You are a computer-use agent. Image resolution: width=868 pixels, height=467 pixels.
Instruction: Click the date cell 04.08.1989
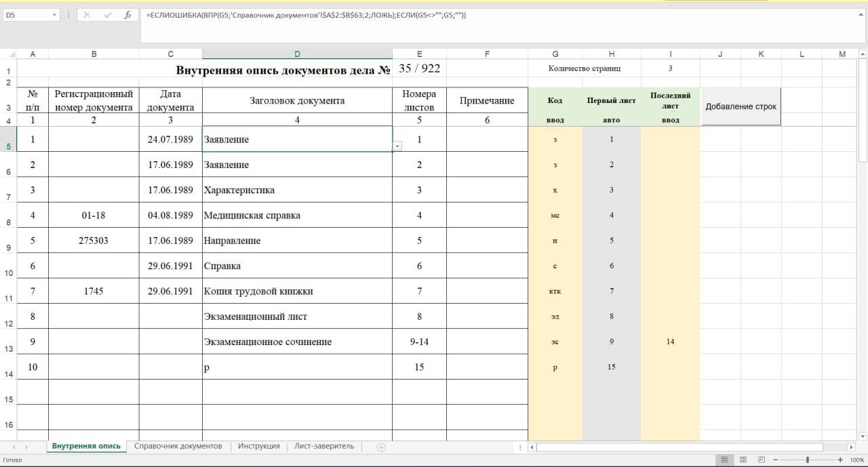(x=170, y=216)
